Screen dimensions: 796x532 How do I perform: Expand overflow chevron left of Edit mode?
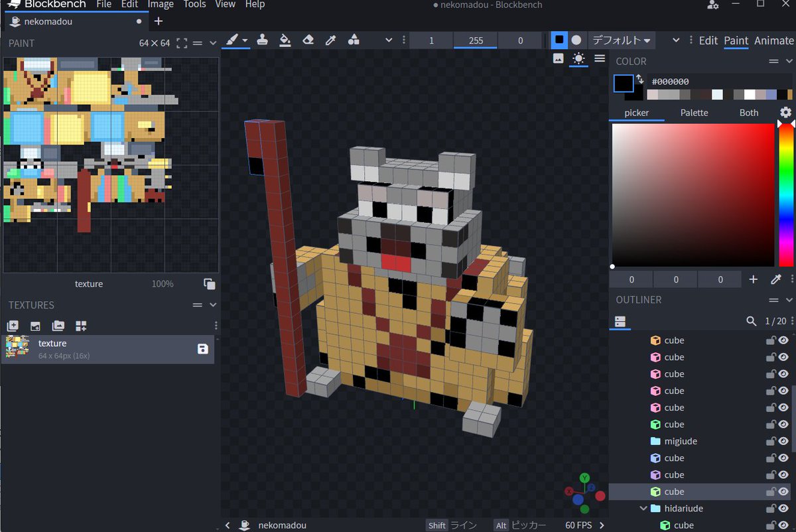click(x=676, y=40)
